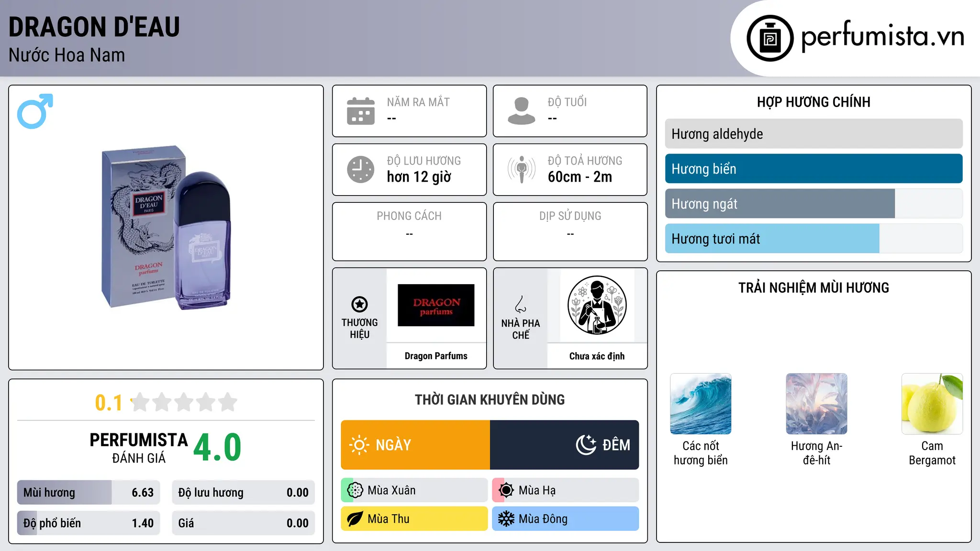Click the Các nốt hương biển note label
The width and height of the screenshot is (980, 551).
pyautogui.click(x=701, y=453)
